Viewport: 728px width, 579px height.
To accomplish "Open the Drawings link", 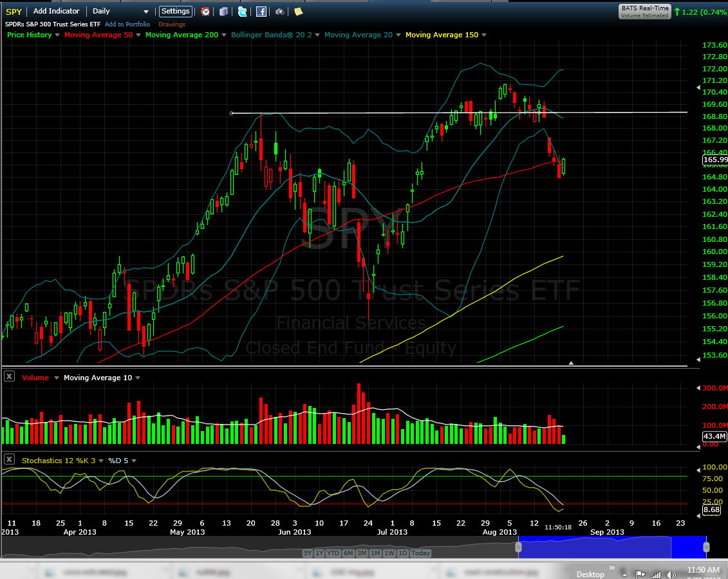I will click(x=172, y=24).
